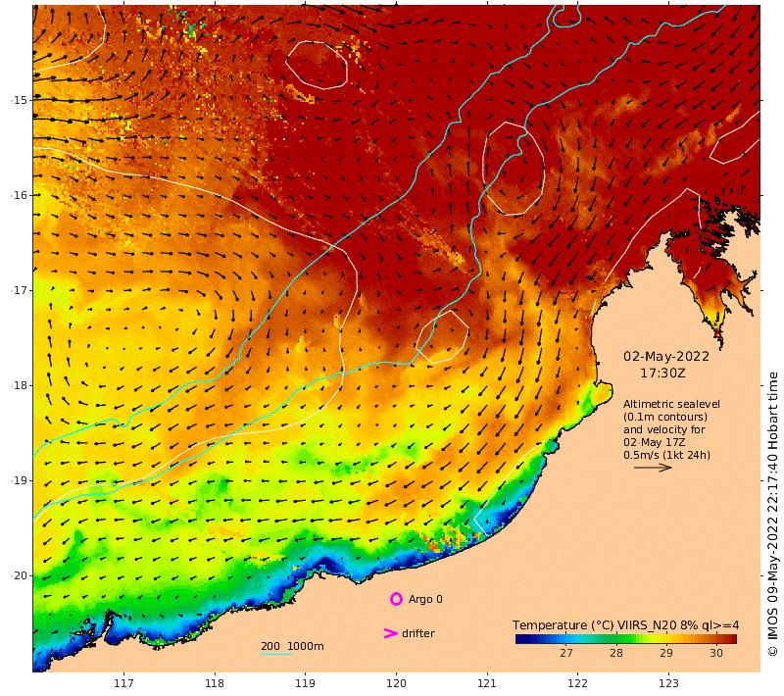Click latitude axis label -16
784x696 pixels.
coord(19,195)
